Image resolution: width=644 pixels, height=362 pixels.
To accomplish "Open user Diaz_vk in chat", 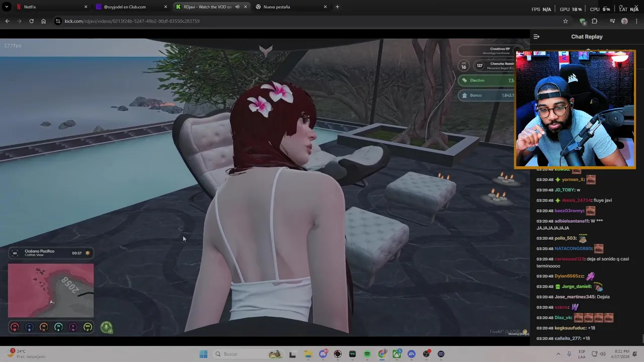I will 563,318.
